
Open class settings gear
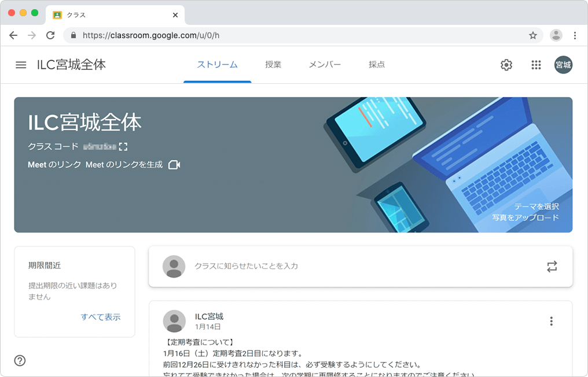pos(506,65)
